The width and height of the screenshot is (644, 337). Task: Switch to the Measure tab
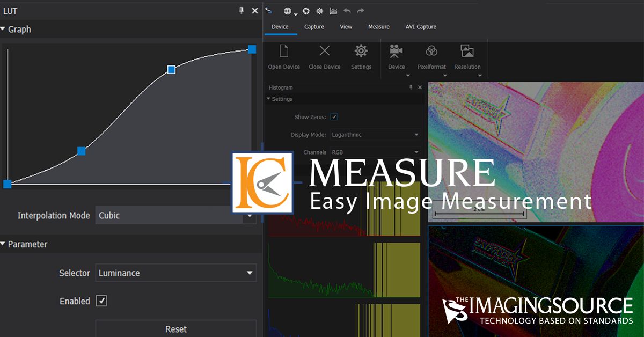pyautogui.click(x=379, y=27)
